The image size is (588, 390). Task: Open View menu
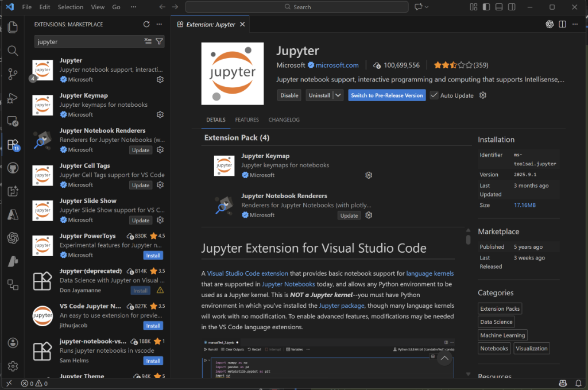click(x=98, y=7)
